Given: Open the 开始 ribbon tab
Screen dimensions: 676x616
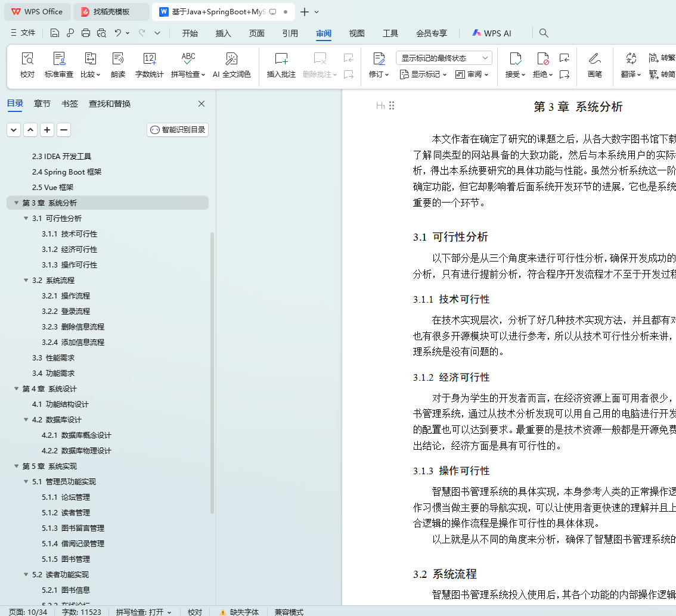Looking at the screenshot, I should (x=190, y=33).
